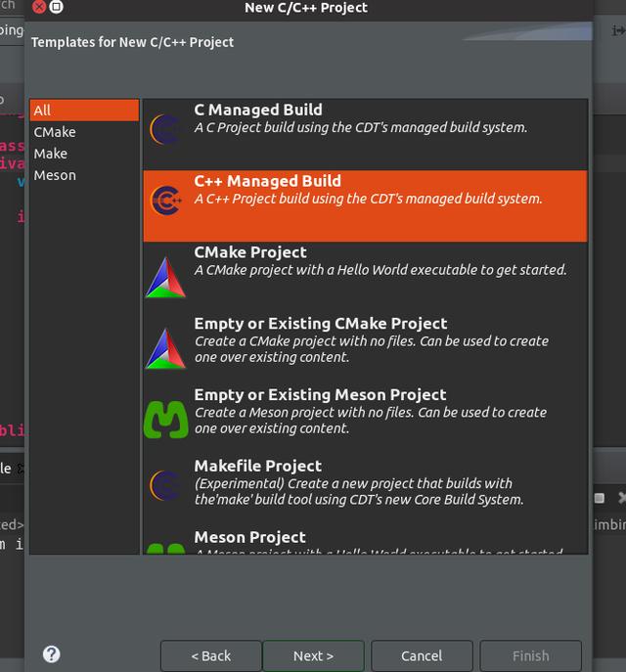Click the C Managed Build template icon

pos(165,128)
